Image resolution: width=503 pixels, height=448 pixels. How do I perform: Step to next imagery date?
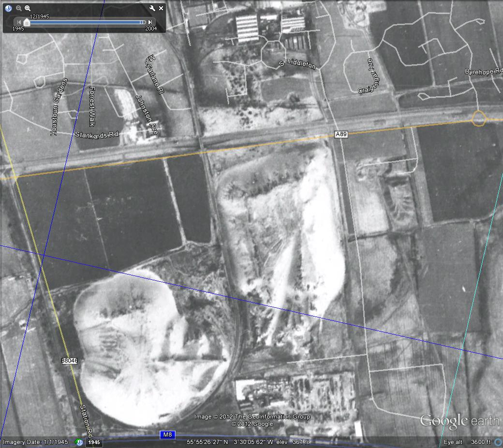click(x=150, y=22)
